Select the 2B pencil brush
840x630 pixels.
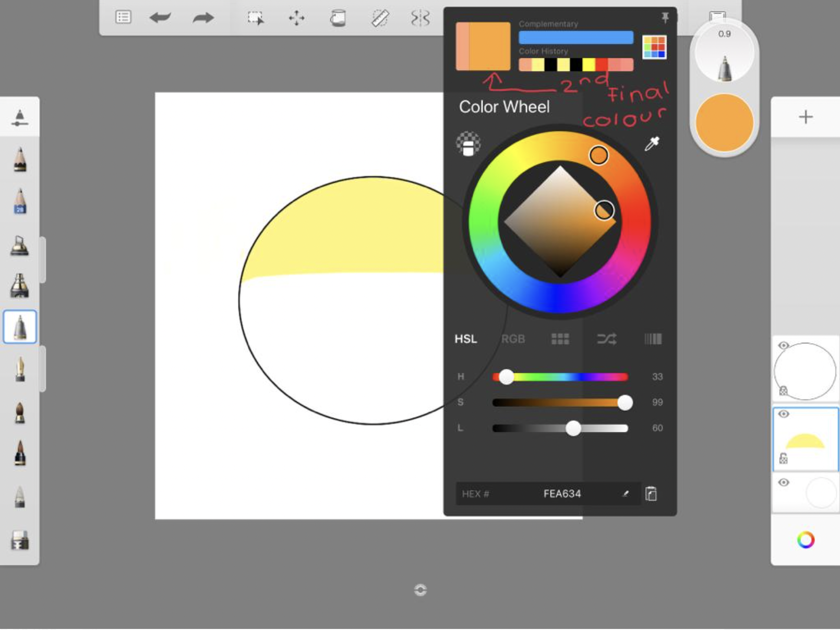click(x=20, y=201)
